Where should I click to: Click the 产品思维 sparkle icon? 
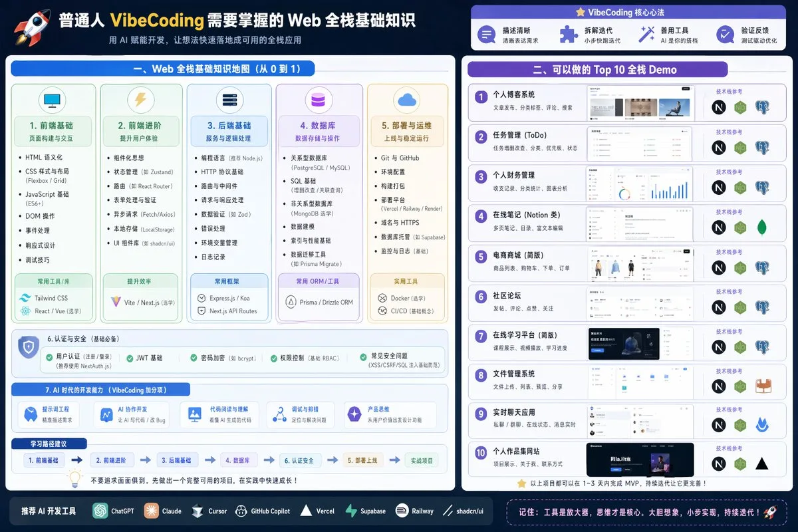point(354,414)
